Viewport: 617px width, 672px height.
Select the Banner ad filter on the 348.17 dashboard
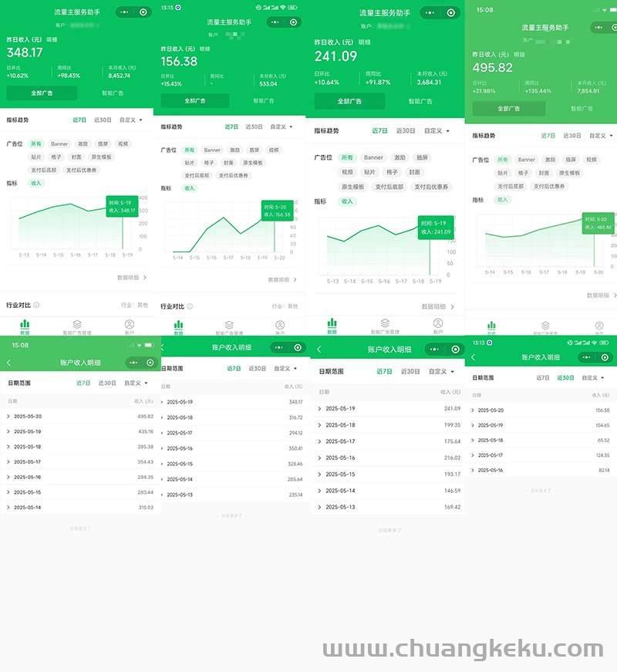[x=59, y=144]
